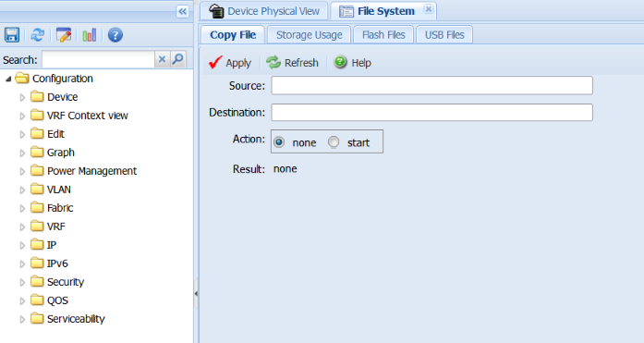The image size is (644, 343).
Task: Open the USB Files tab
Action: point(444,35)
